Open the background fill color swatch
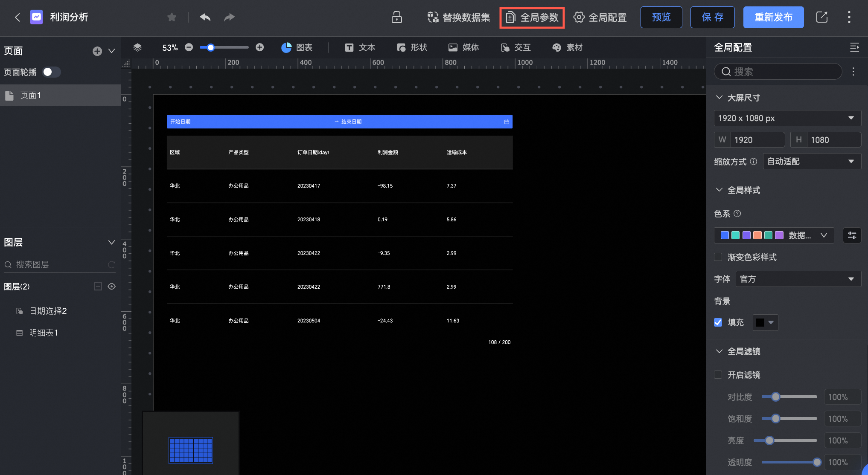868x475 pixels. 766,323
